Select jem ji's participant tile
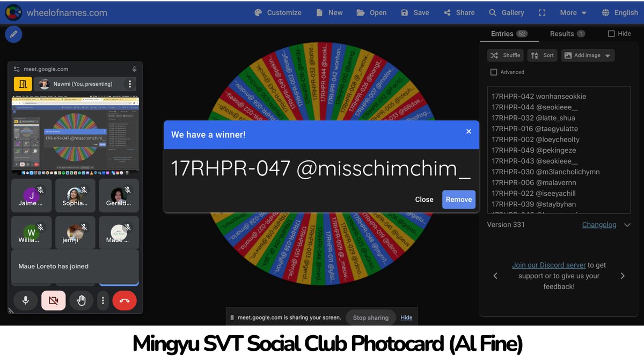This screenshot has height=362, width=644. click(75, 232)
